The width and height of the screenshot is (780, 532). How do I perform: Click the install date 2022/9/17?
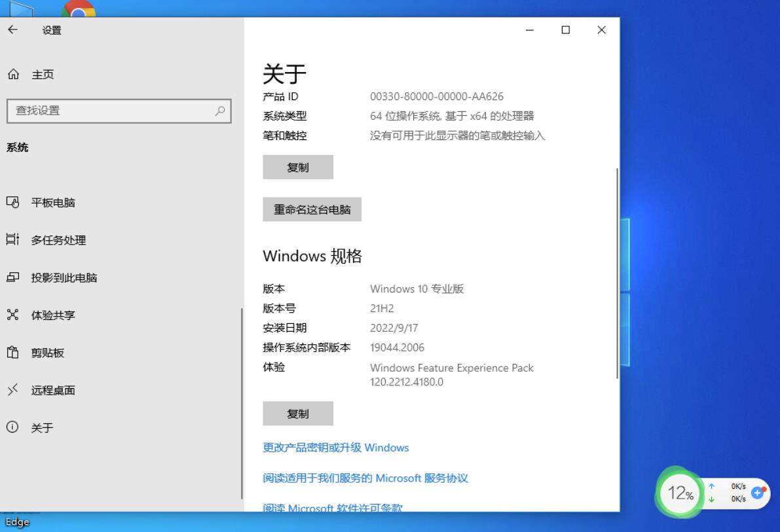(394, 328)
